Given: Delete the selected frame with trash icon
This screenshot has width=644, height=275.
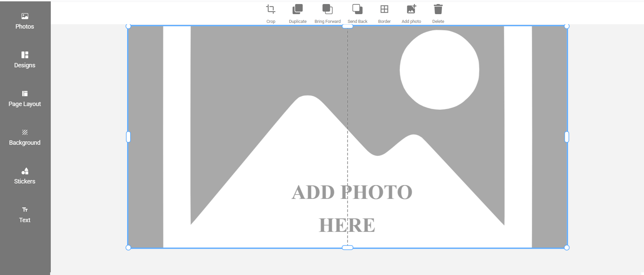Looking at the screenshot, I should pos(438,9).
